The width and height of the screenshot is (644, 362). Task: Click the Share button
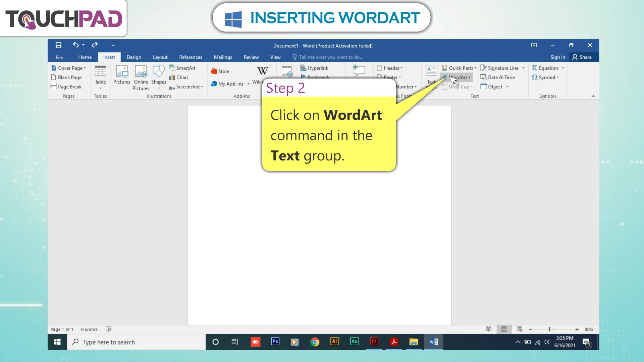582,57
